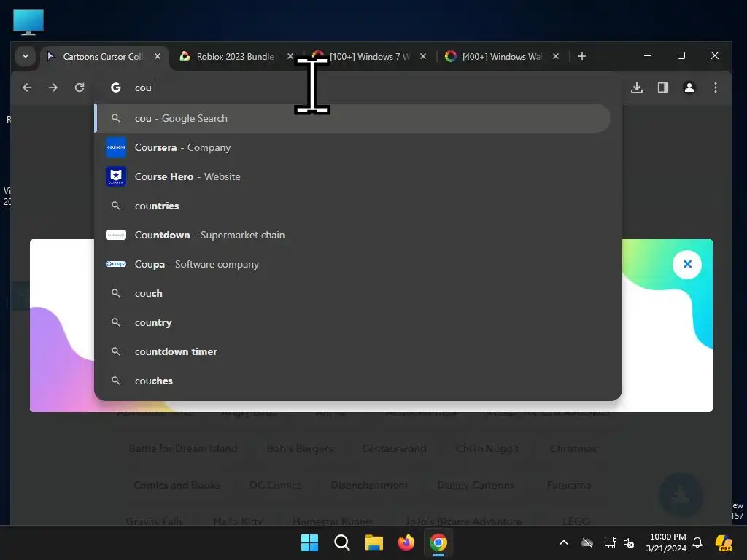The height and width of the screenshot is (560, 747).
Task: Open Disney Cartoons category link
Action: point(476,485)
